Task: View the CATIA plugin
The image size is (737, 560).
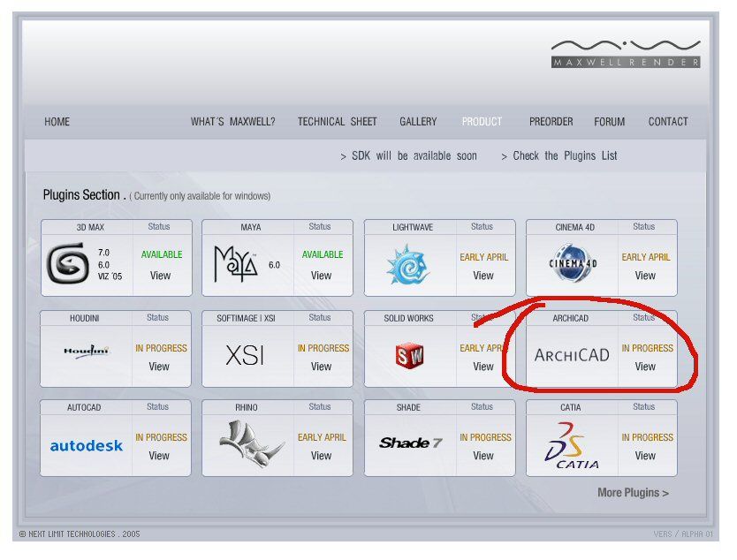Action: click(x=645, y=455)
